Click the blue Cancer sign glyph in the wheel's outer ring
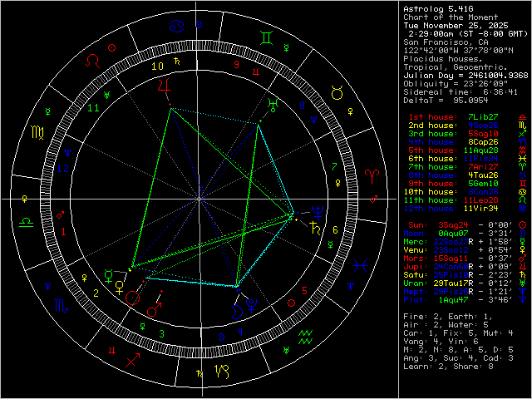Screen dimensions: 532x399 176,26
